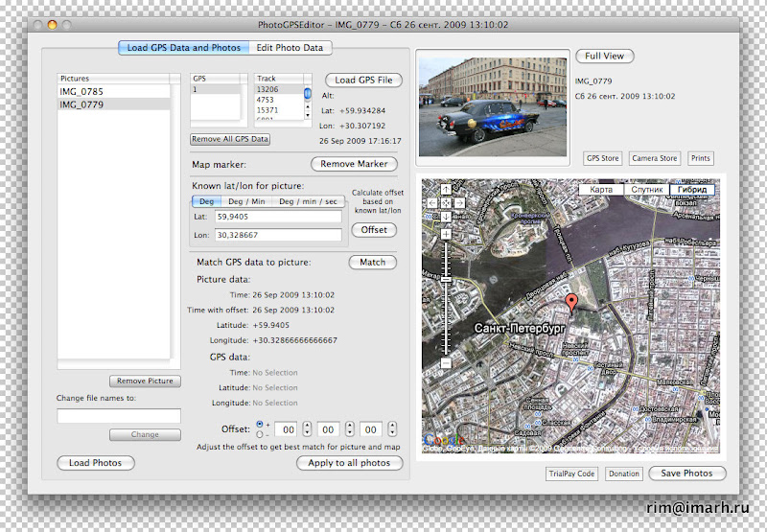
Task: Click the third offset field stepper
Action: click(x=392, y=429)
